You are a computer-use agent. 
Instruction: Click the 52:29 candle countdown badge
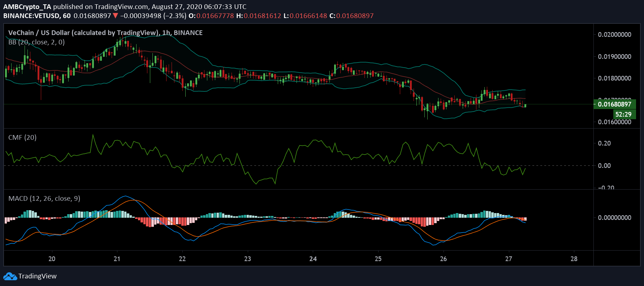click(623, 114)
